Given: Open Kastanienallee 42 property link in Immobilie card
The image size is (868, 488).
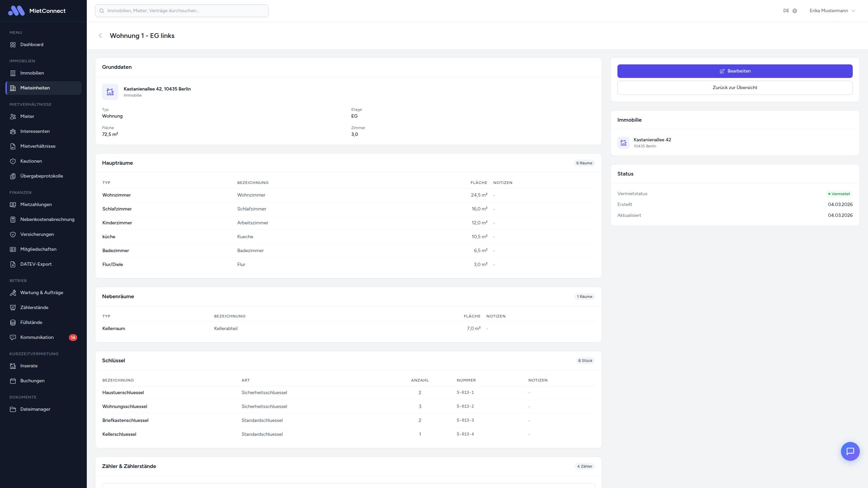Looking at the screenshot, I should [652, 140].
